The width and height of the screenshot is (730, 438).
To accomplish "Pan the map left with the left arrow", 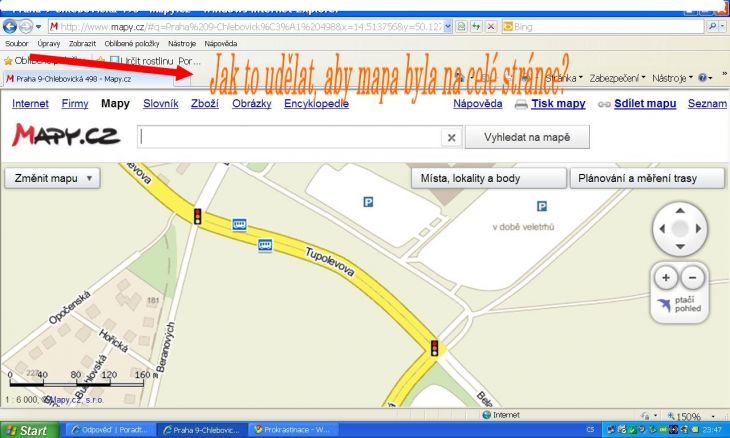I will [662, 229].
